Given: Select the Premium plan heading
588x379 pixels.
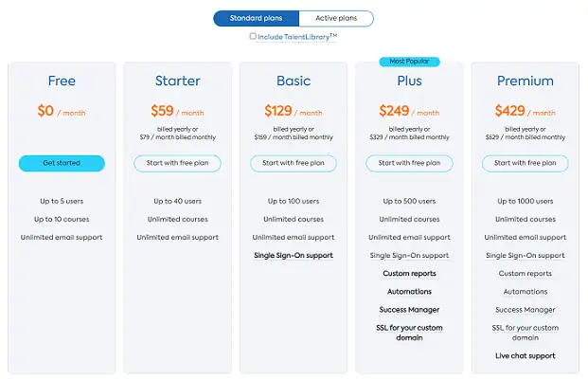Looking at the screenshot, I should (526, 81).
